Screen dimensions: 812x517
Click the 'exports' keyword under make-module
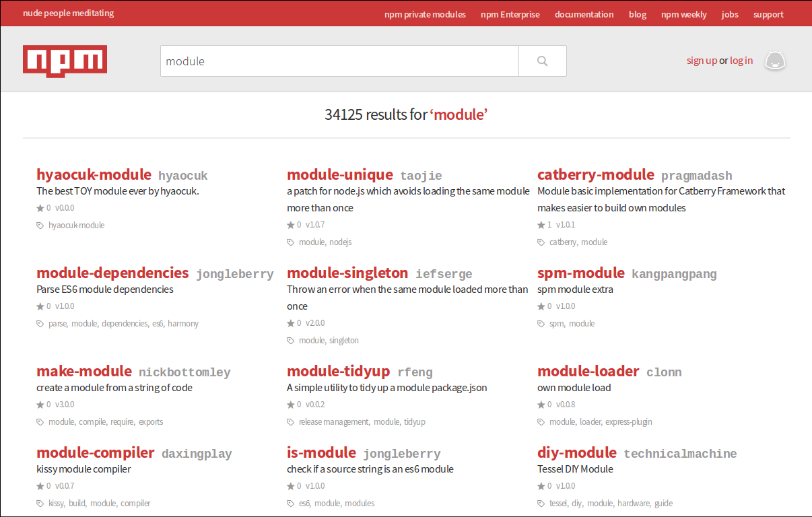(151, 422)
